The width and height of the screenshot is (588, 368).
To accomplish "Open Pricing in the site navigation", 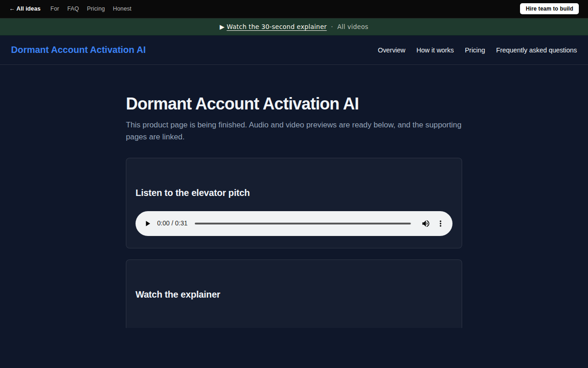I will (475, 50).
